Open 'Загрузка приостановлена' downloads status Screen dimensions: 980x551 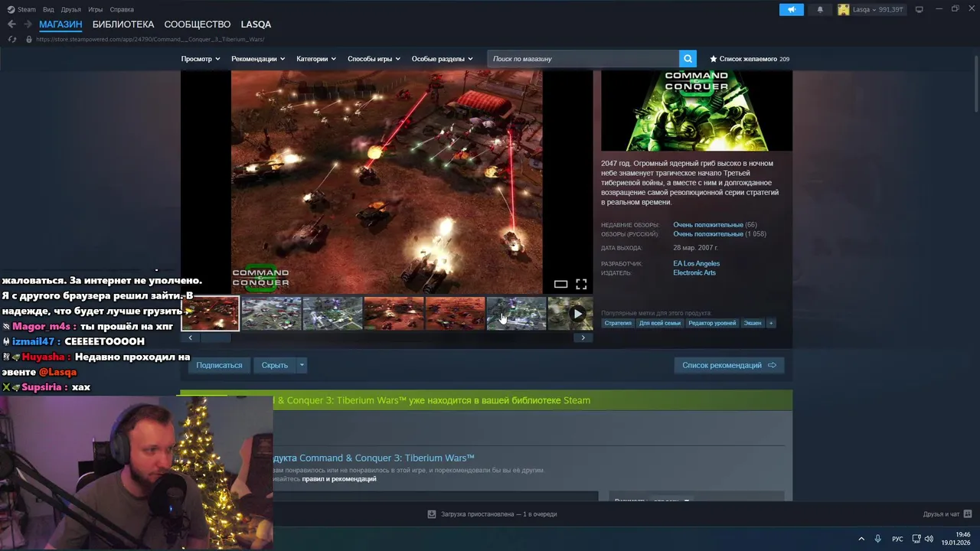coord(498,514)
